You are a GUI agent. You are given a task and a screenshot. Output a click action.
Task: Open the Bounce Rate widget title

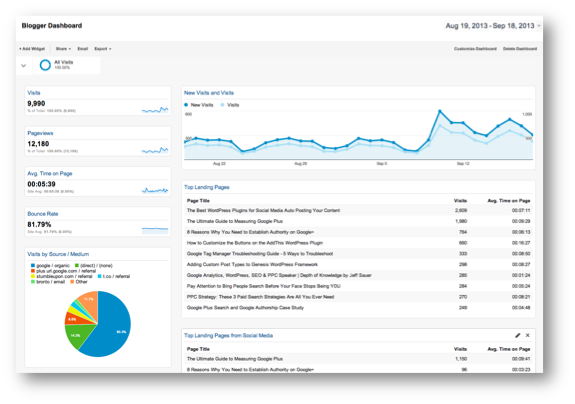tap(43, 214)
